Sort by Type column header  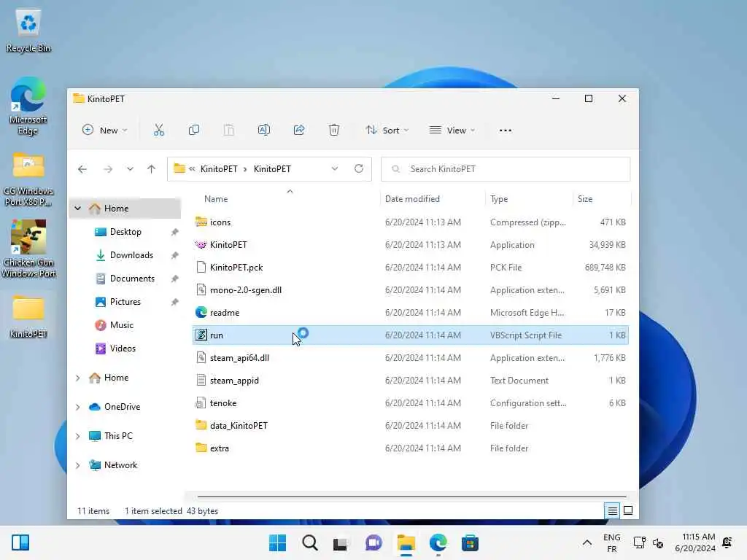499,199
